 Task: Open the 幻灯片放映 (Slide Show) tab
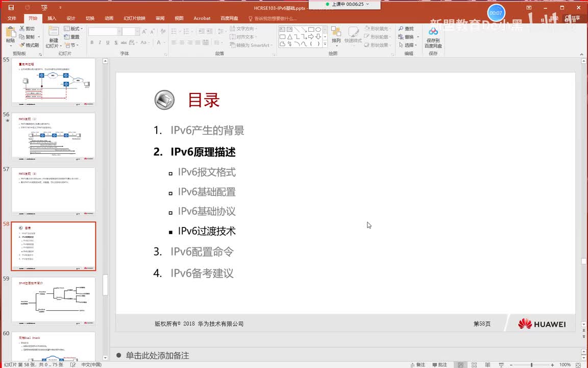pyautogui.click(x=134, y=18)
